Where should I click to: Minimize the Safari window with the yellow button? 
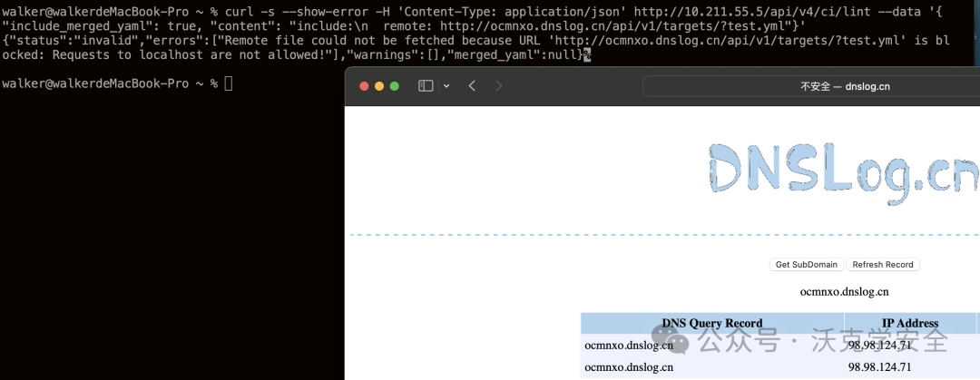(379, 86)
